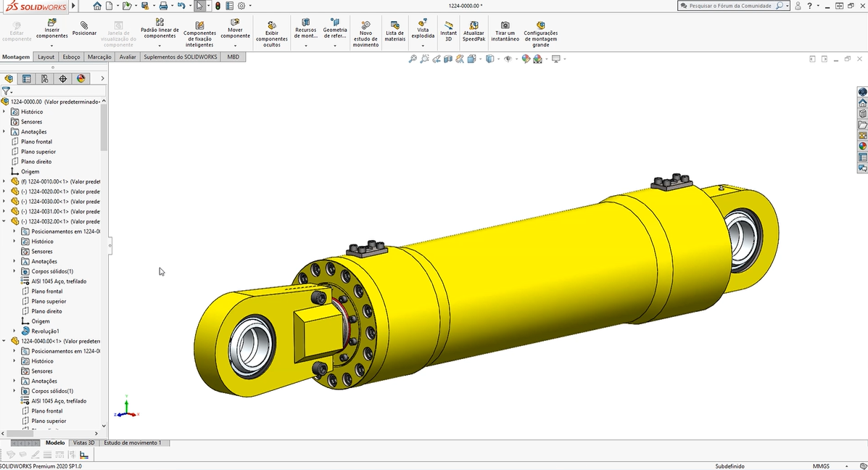Select Plano frontal in feature tree

pyautogui.click(x=36, y=141)
